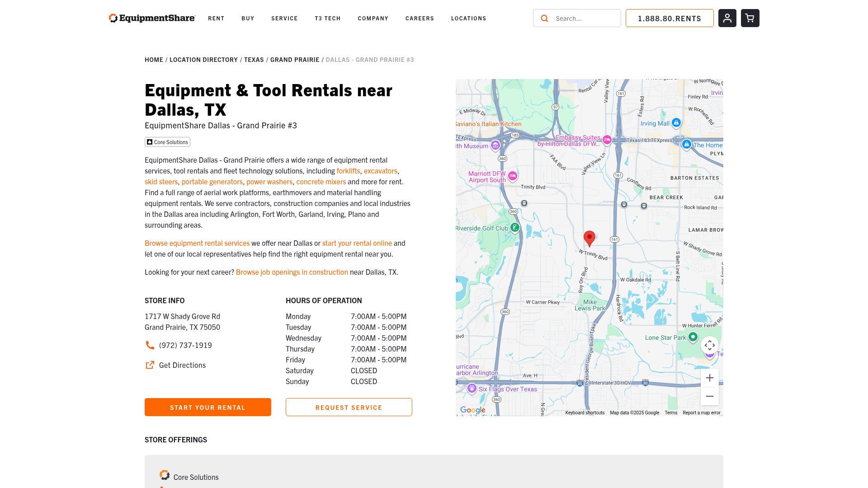The width and height of the screenshot is (868, 488).
Task: Click the Get Directions link
Action: point(182,365)
